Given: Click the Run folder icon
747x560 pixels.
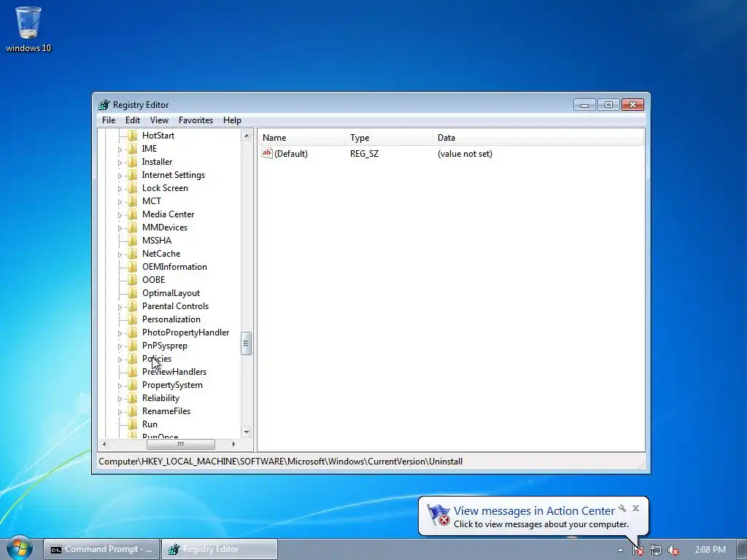Looking at the screenshot, I should pyautogui.click(x=133, y=424).
